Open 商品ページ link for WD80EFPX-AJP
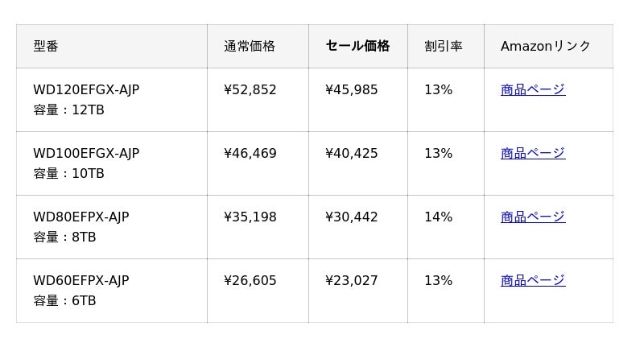This screenshot has height=347, width=644. pyautogui.click(x=533, y=217)
